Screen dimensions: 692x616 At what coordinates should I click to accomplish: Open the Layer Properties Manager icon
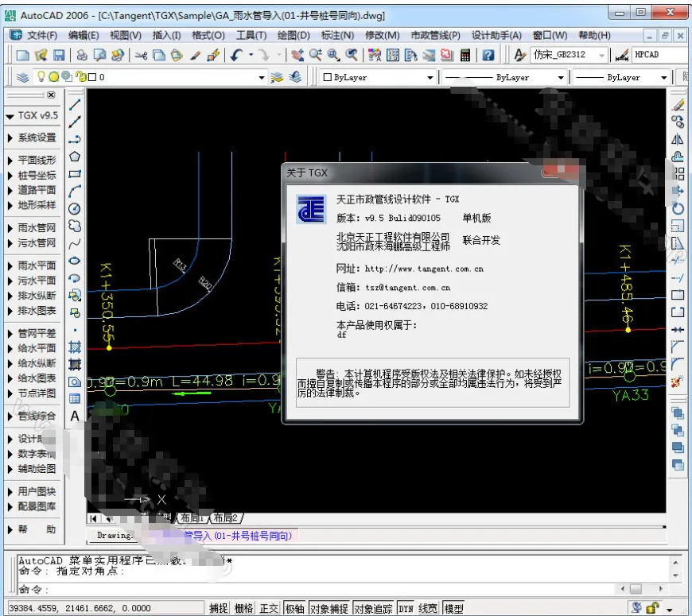coord(22,77)
